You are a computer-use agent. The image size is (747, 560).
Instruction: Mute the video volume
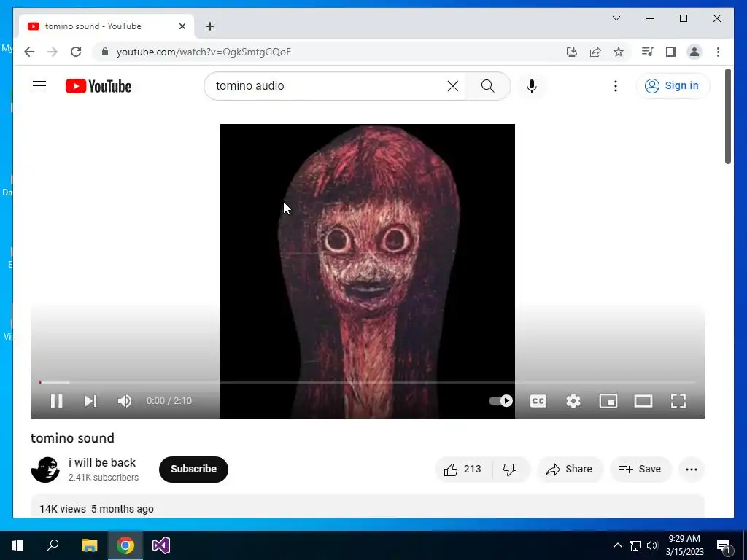(124, 401)
